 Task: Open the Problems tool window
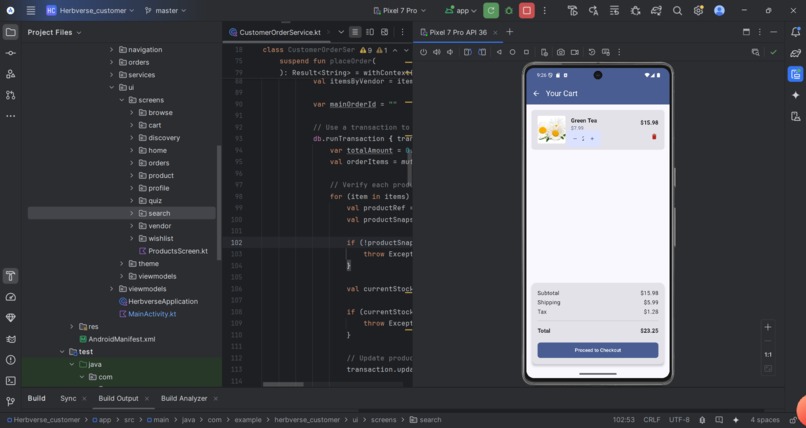point(10,360)
